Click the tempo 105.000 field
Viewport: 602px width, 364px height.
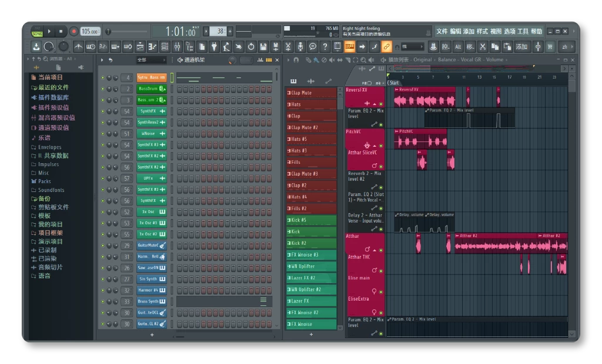90,32
